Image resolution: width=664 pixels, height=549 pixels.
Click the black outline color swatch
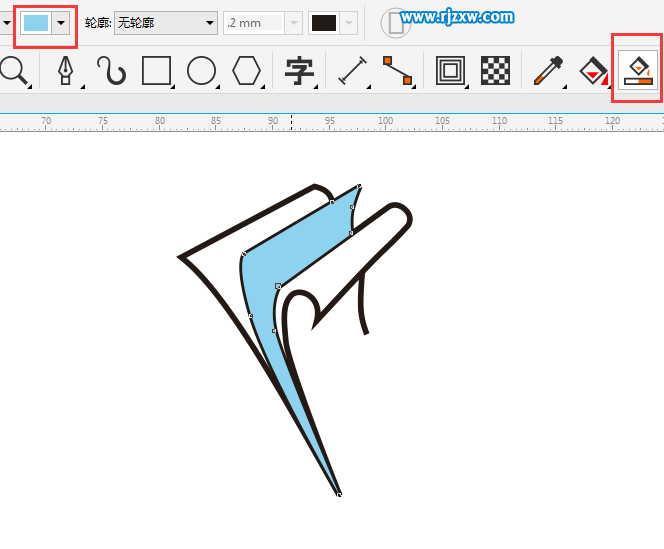324,23
